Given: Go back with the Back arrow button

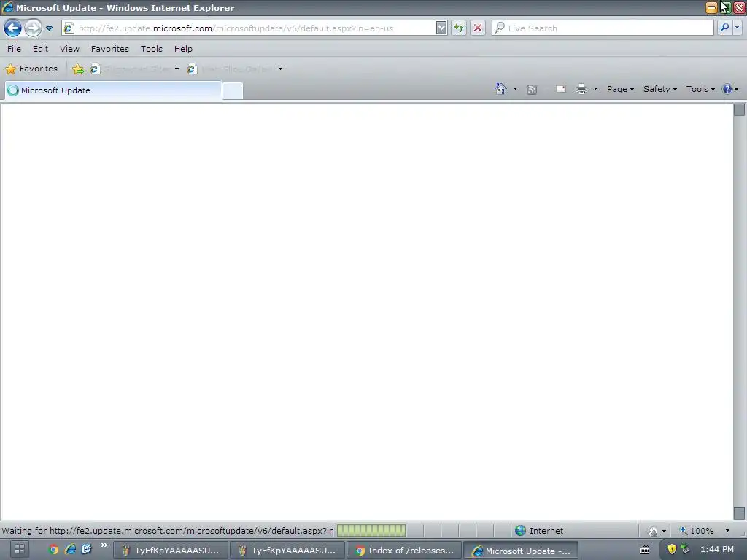Looking at the screenshot, I should [x=13, y=28].
